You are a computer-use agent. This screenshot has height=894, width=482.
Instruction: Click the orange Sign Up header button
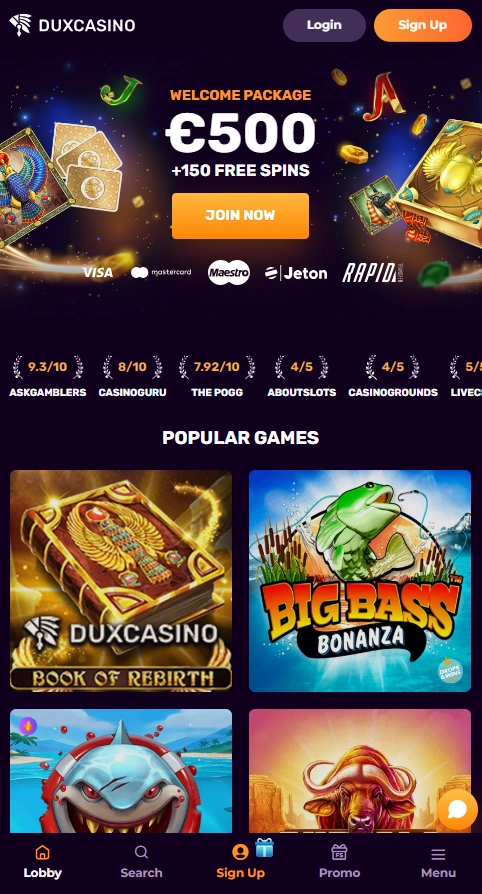tap(423, 25)
